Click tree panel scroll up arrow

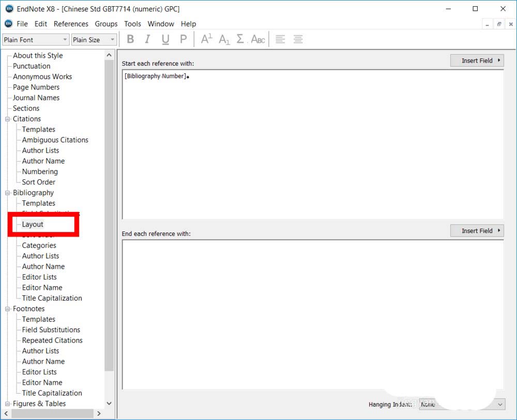click(x=109, y=55)
